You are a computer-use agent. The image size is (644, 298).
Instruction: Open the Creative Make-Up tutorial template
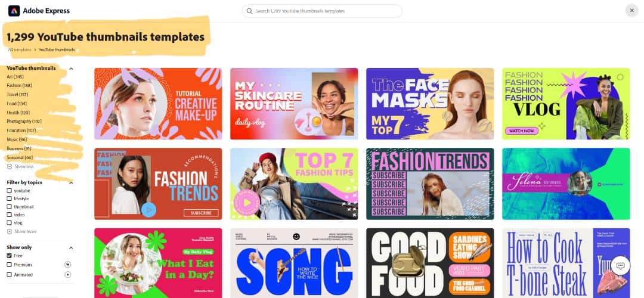(x=158, y=104)
